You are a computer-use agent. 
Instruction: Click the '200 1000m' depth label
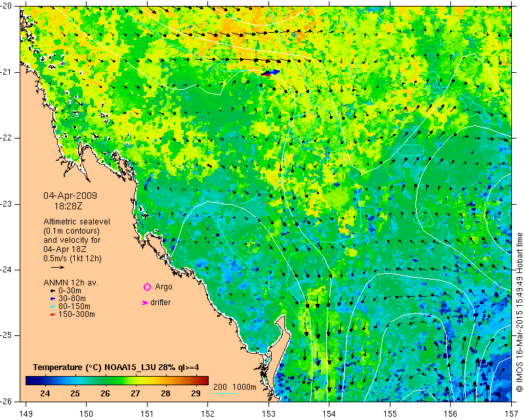pyautogui.click(x=235, y=387)
